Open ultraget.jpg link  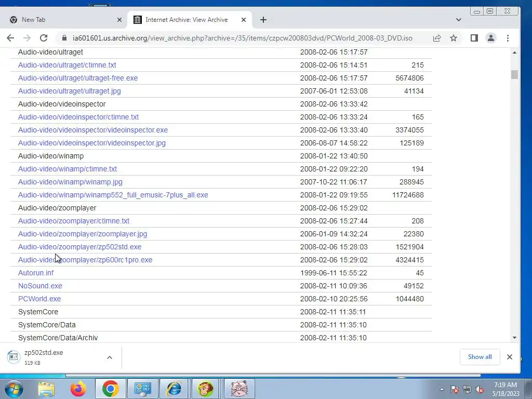coord(70,91)
